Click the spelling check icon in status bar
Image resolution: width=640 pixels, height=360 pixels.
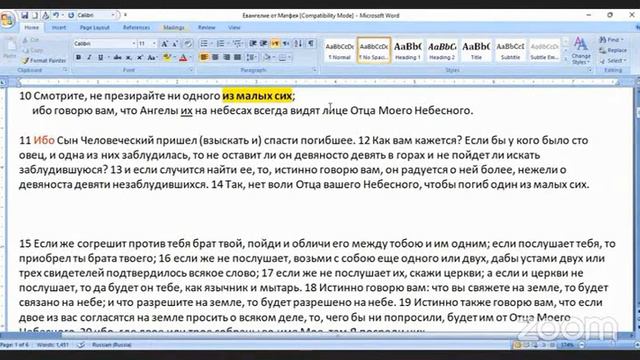[x=81, y=345]
